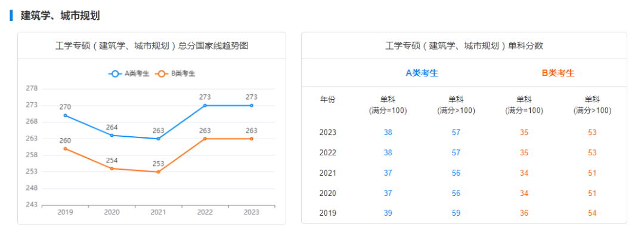The height and width of the screenshot is (236, 644).
Task: Click B类 score 35 in the 2023 row
Action: coord(524,133)
